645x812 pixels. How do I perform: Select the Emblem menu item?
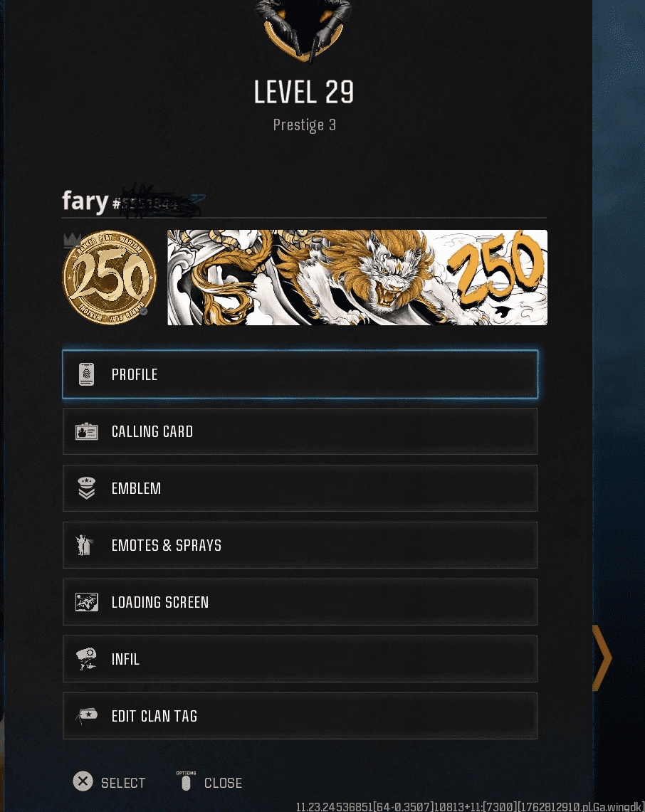point(300,488)
